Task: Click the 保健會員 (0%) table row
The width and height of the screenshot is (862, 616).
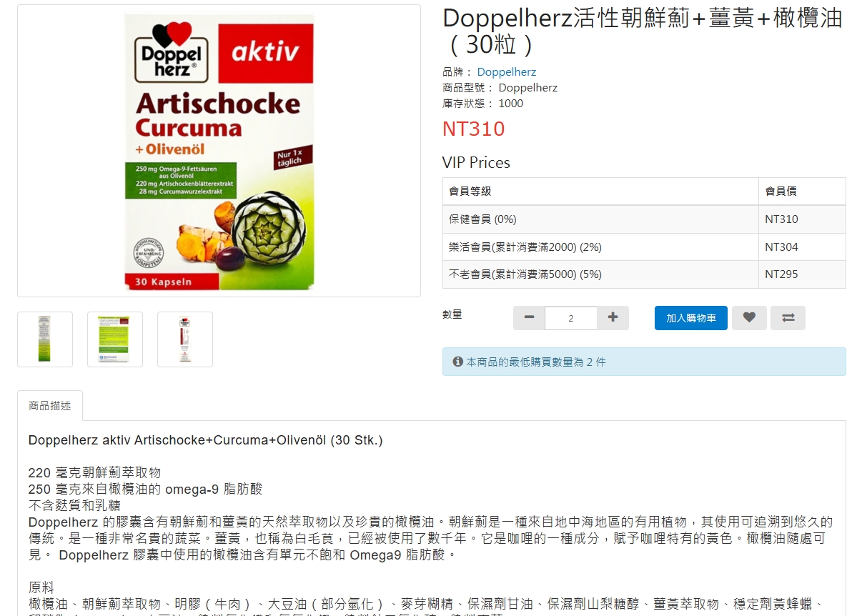Action: (644, 219)
